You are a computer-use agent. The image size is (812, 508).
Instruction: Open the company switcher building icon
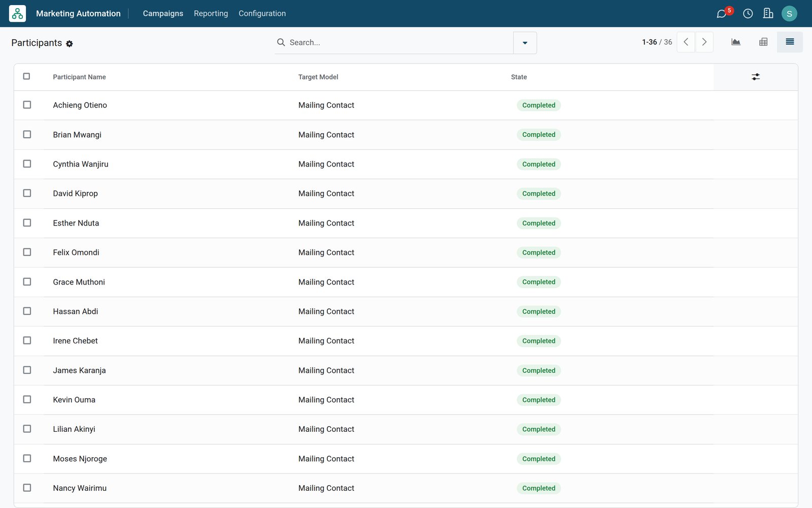pyautogui.click(x=768, y=14)
